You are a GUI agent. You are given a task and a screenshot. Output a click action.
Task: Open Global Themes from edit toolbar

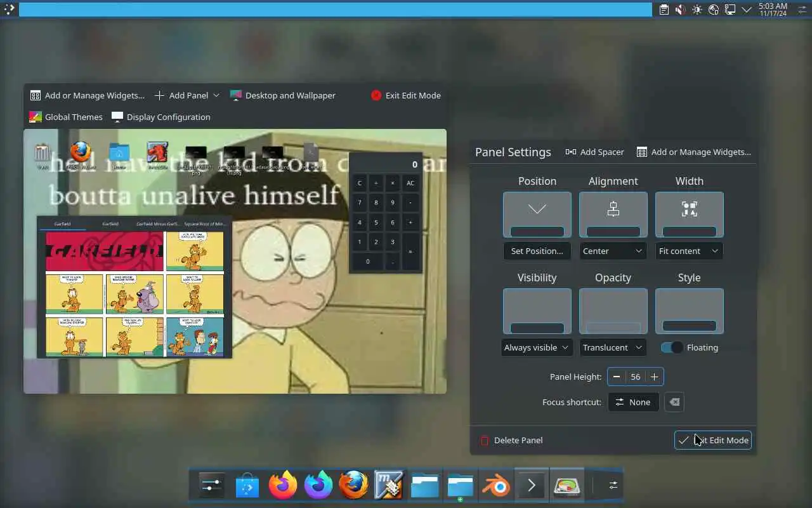[x=66, y=117]
